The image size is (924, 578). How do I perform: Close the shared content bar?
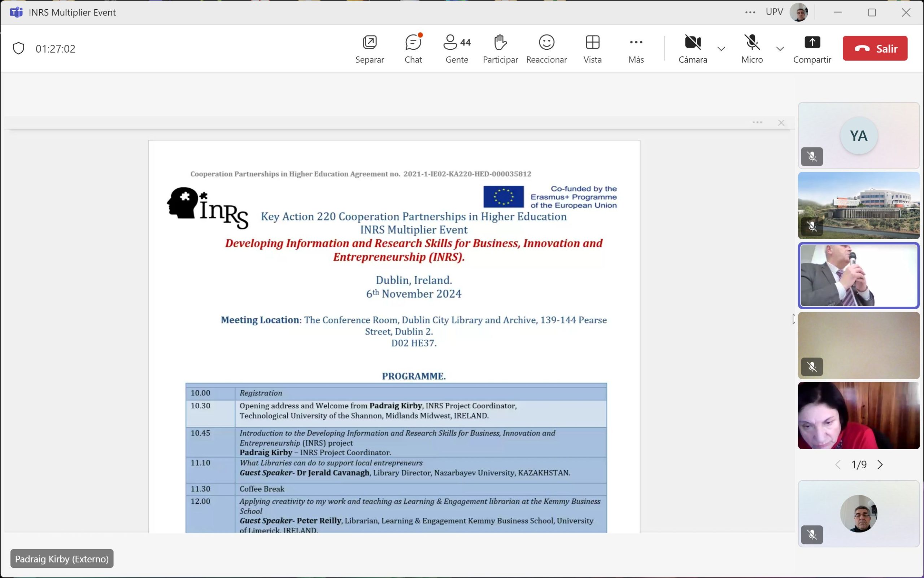click(781, 123)
